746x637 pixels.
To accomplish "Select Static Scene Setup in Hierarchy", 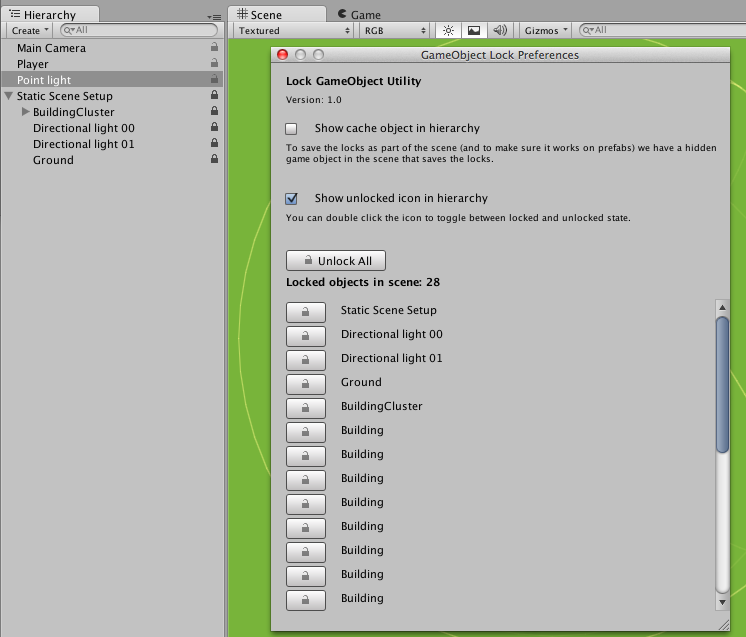I will tap(112, 96).
